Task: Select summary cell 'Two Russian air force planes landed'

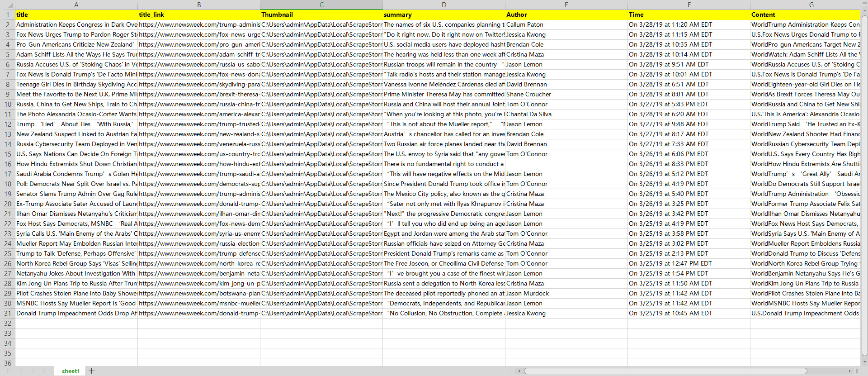Action: coord(444,144)
